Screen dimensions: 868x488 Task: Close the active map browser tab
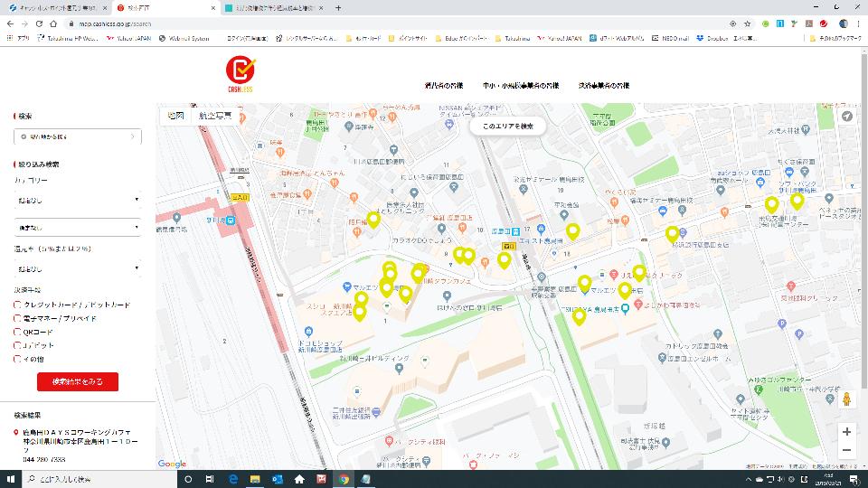pos(213,8)
